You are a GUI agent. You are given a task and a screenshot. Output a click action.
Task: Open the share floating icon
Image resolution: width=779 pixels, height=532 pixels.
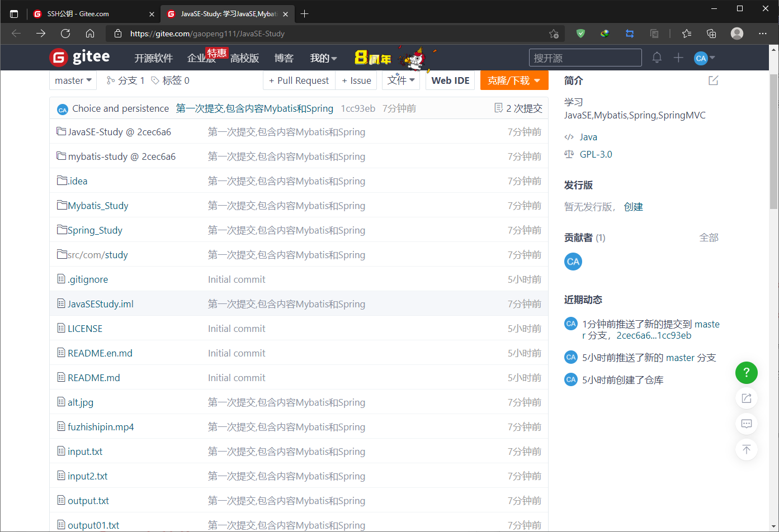747,398
